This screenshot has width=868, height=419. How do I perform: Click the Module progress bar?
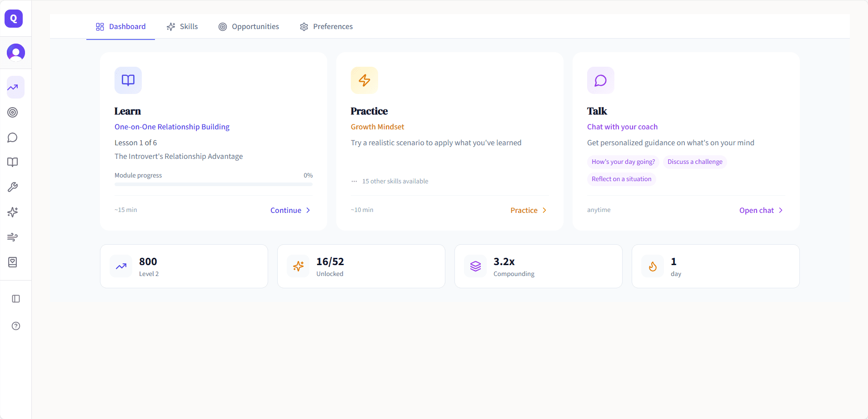(x=214, y=184)
